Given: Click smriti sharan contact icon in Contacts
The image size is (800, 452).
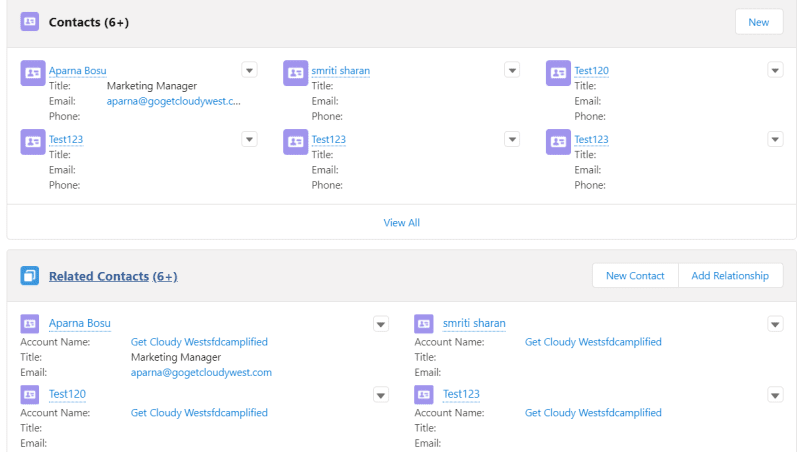Looking at the screenshot, I should pyautogui.click(x=295, y=73).
